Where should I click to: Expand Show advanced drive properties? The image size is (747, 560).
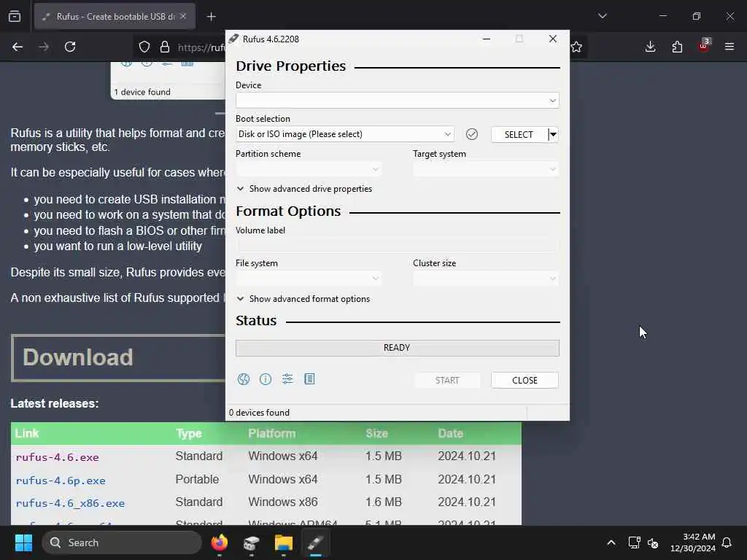pyautogui.click(x=304, y=189)
